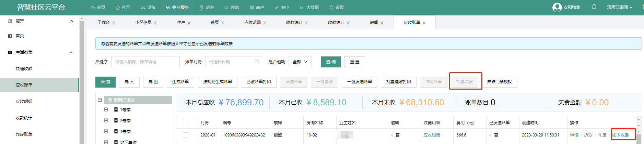644x144 pixels.
Task: Toggle the select-all checkbox in table header
Action: pos(186,122)
